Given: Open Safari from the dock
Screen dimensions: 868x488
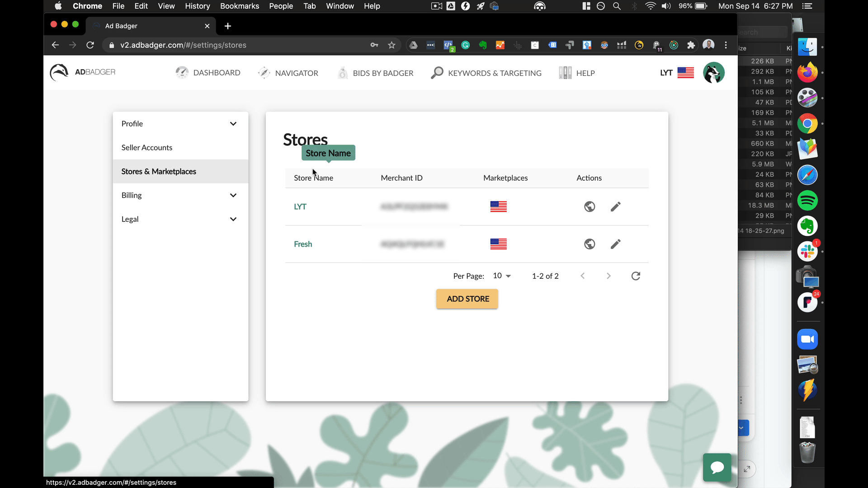Looking at the screenshot, I should 807,175.
